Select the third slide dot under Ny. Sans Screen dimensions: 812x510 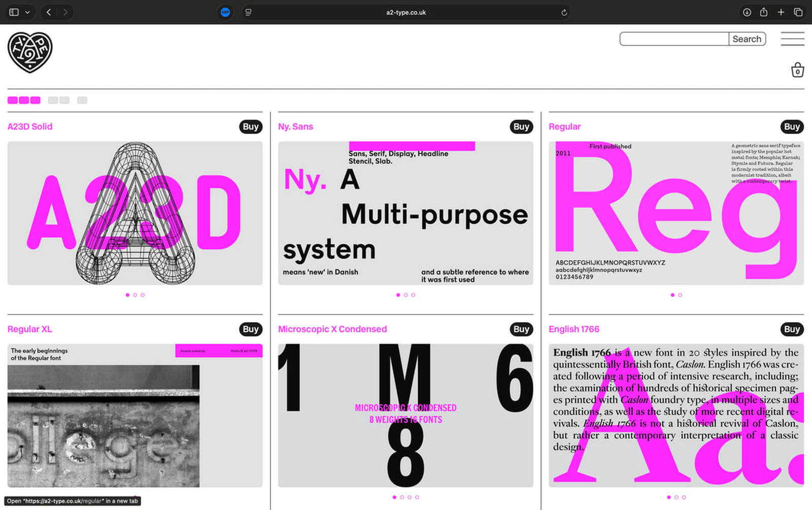[413, 295]
